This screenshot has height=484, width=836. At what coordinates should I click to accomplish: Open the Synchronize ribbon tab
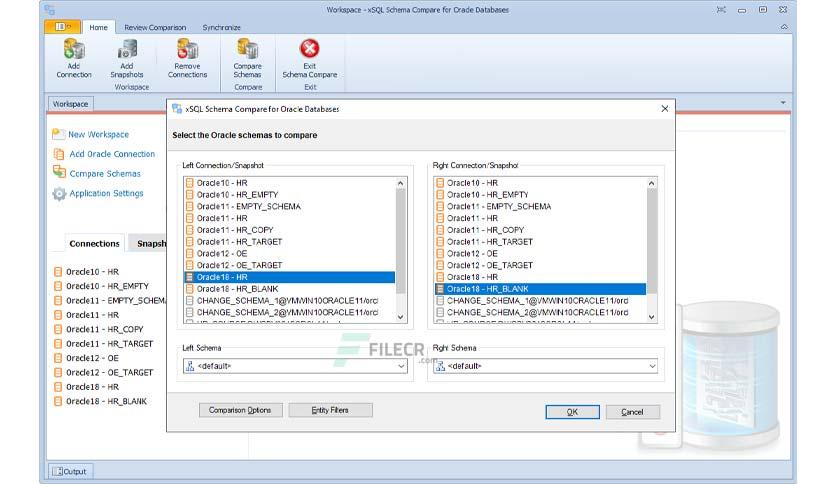pyautogui.click(x=221, y=27)
